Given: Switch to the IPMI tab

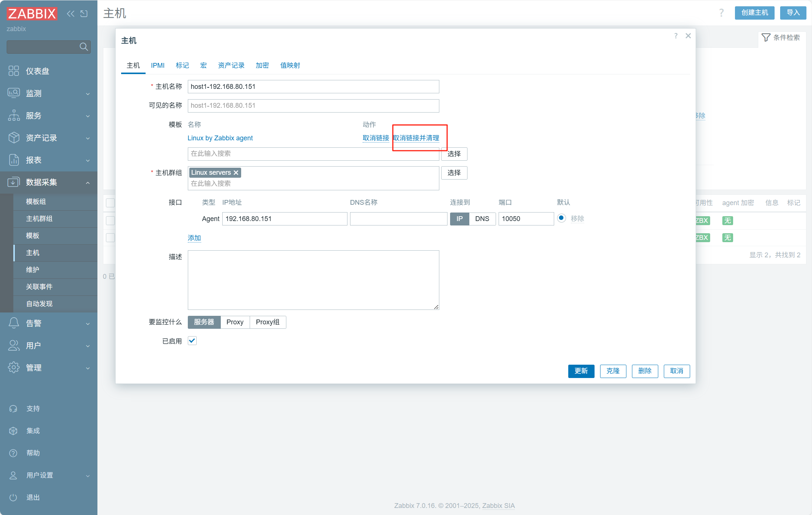Looking at the screenshot, I should coord(157,65).
